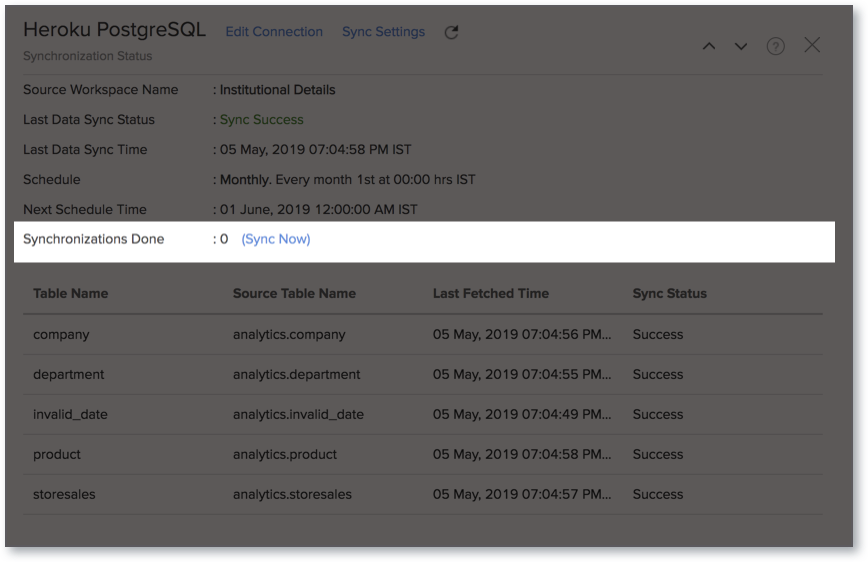Click the Source Table Name column header
This screenshot has height=562, width=868.
[x=294, y=293]
